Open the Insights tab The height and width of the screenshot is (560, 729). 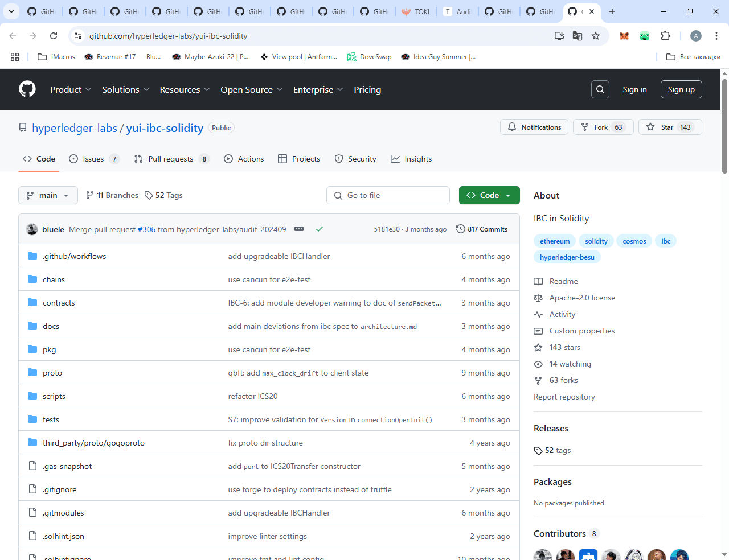click(x=411, y=159)
